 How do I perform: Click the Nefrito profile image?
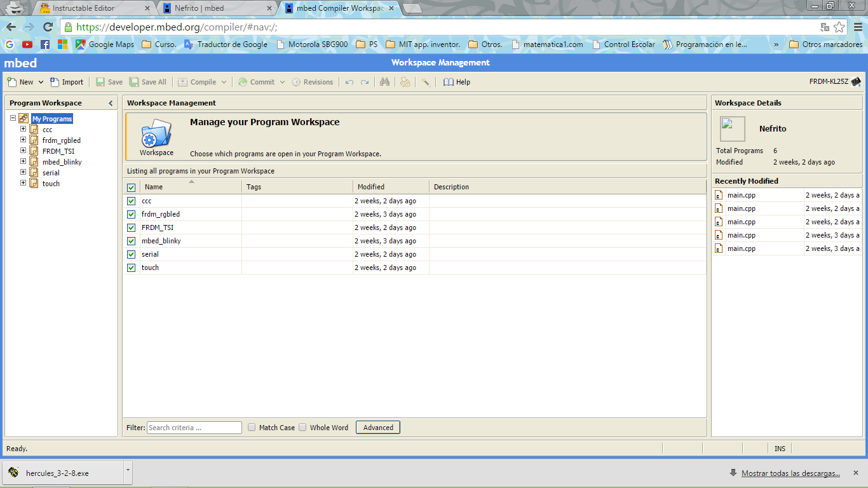click(x=732, y=129)
